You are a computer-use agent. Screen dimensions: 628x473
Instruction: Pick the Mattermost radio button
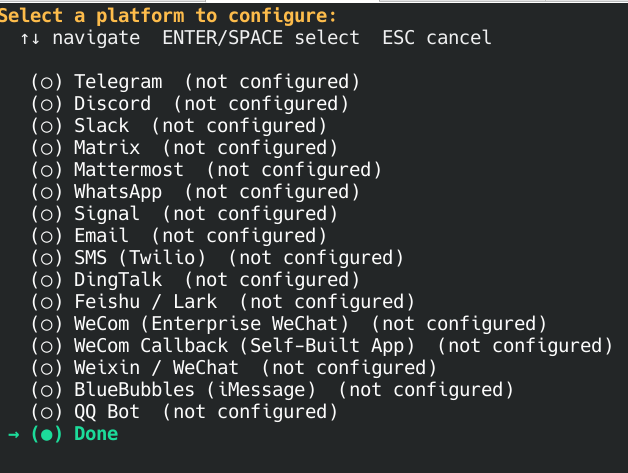[x=47, y=170]
